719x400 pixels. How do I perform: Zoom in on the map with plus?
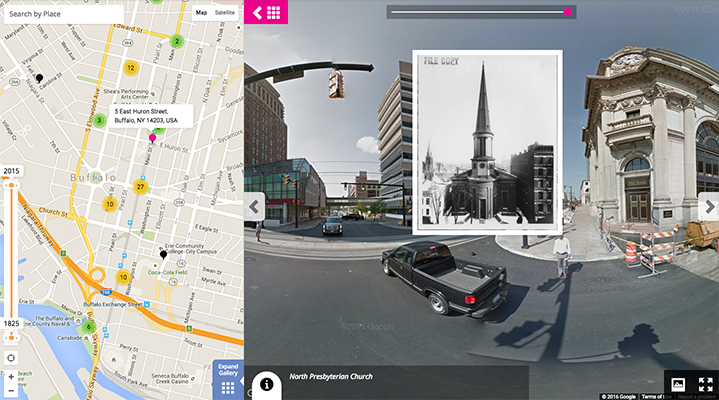pyautogui.click(x=11, y=377)
